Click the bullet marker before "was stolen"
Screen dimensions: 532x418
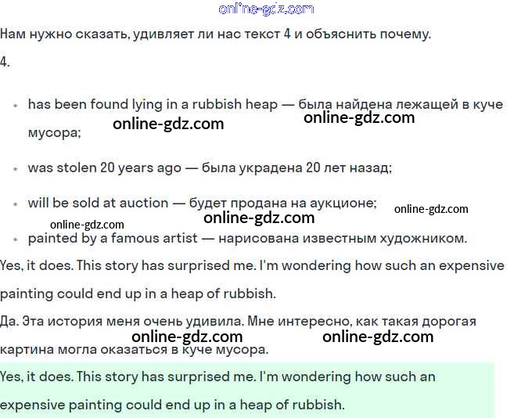[x=16, y=168]
